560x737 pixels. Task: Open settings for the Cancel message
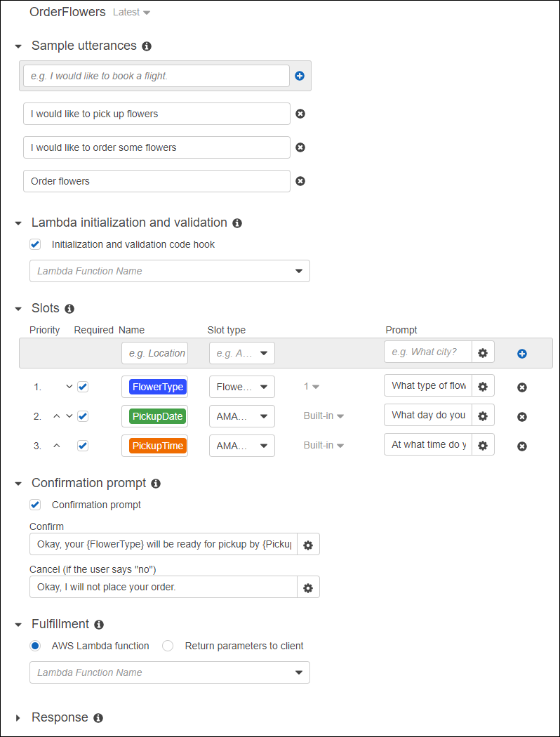(308, 586)
